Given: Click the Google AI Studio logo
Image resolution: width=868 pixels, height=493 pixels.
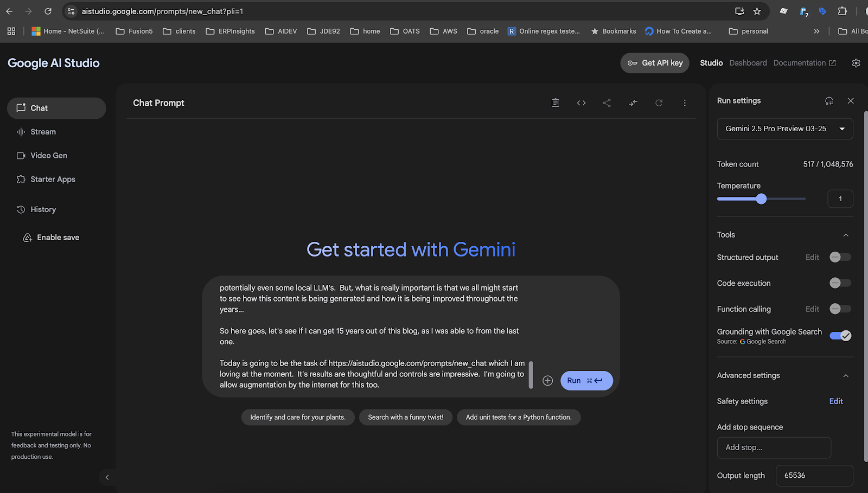Looking at the screenshot, I should (54, 63).
